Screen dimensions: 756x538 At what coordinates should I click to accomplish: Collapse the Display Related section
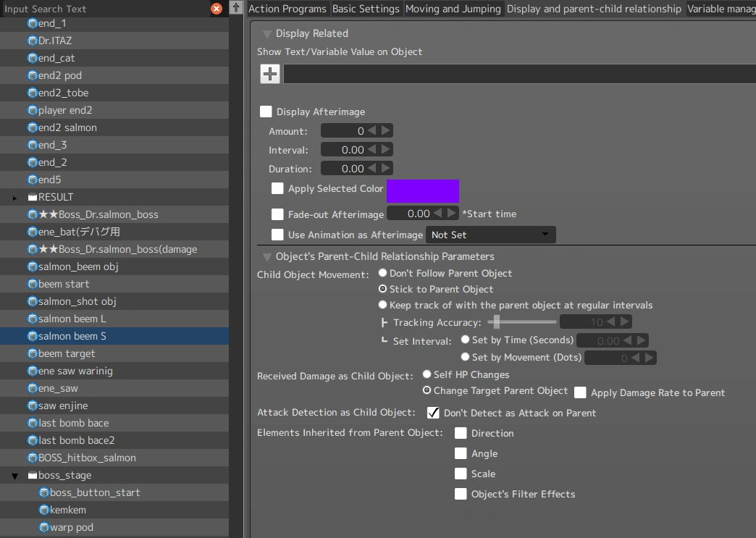(266, 34)
